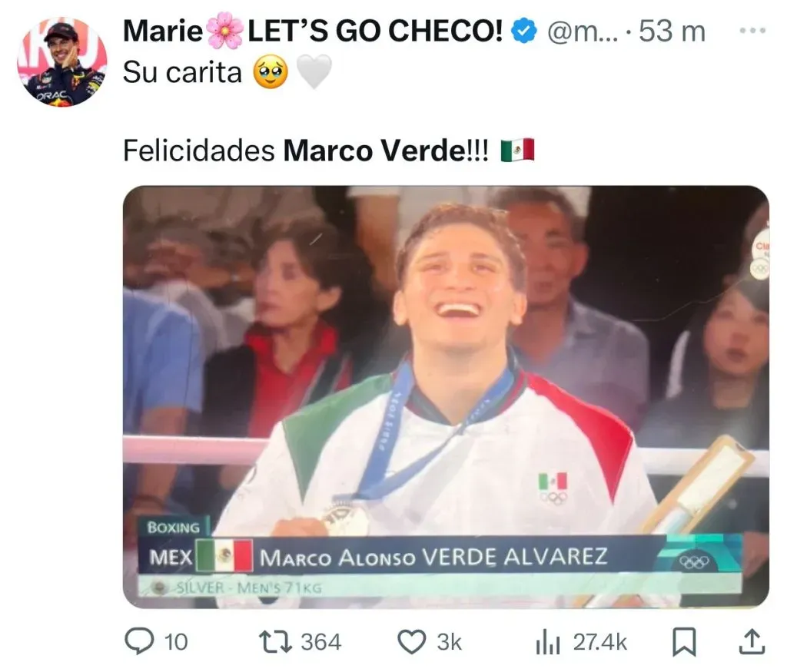
Task: Click the reply count 10
Action: [x=176, y=642]
